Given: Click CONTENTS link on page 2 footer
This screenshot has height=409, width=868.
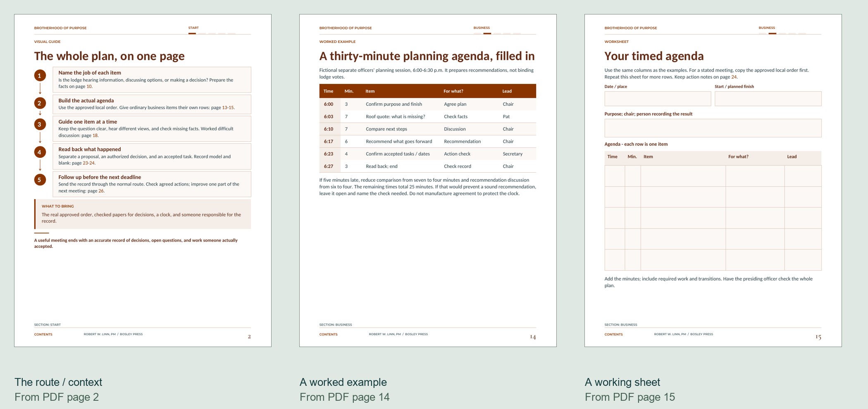Looking at the screenshot, I should (x=43, y=334).
